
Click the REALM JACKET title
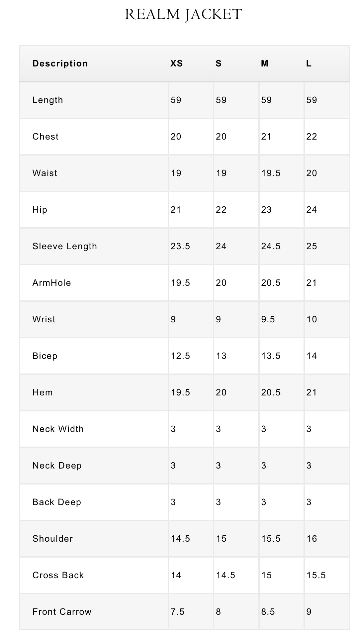(183, 15)
